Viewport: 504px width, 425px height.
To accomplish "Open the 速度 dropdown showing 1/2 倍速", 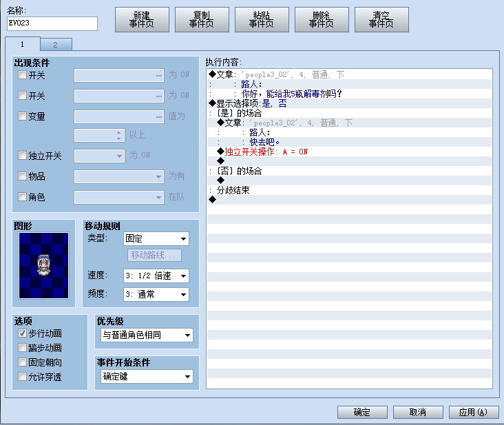I will [156, 276].
